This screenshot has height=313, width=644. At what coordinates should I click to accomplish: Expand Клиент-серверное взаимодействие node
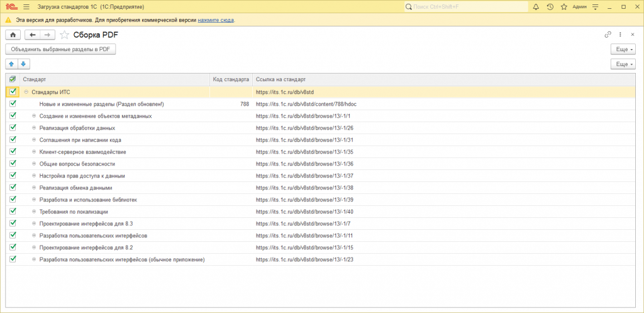[x=34, y=152]
